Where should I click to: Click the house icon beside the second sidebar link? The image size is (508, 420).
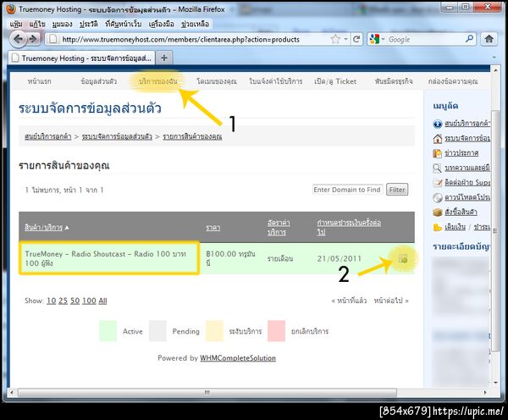tap(438, 139)
